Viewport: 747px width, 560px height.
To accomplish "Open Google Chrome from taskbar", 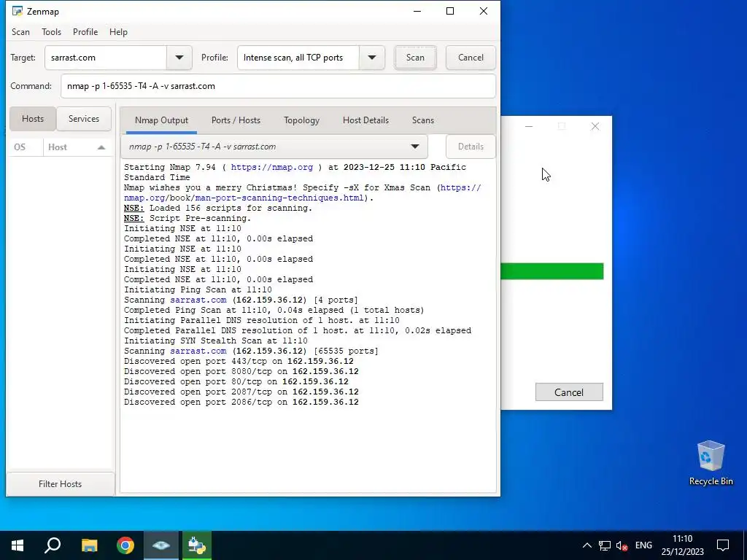I will 125,545.
